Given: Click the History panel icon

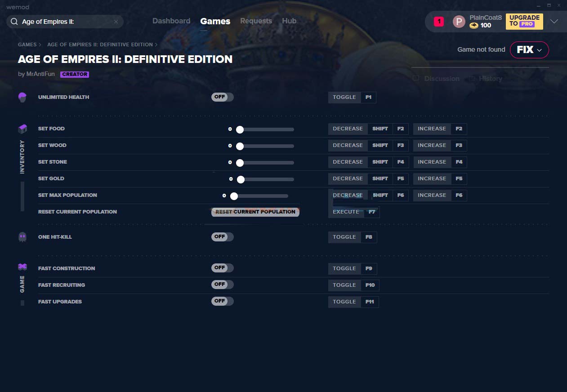Looking at the screenshot, I should point(472,79).
